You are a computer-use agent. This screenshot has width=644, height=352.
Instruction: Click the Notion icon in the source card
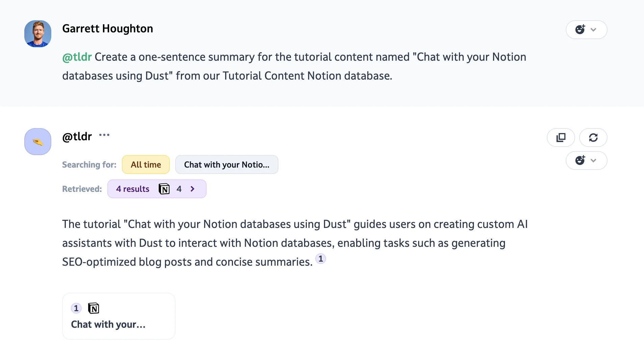pyautogui.click(x=93, y=308)
